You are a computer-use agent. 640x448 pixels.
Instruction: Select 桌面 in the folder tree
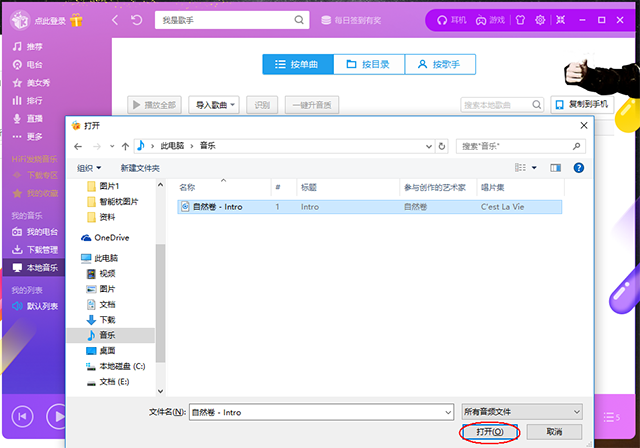tap(107, 351)
